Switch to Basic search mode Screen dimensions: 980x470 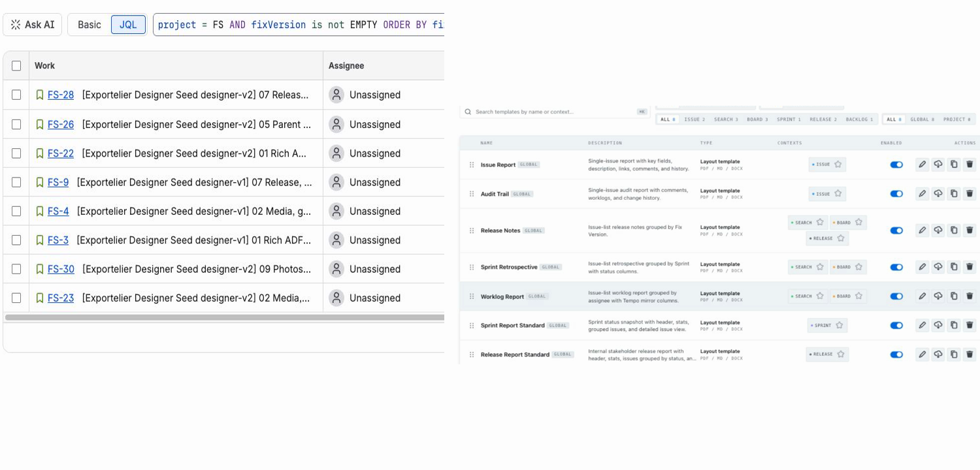coord(90,25)
